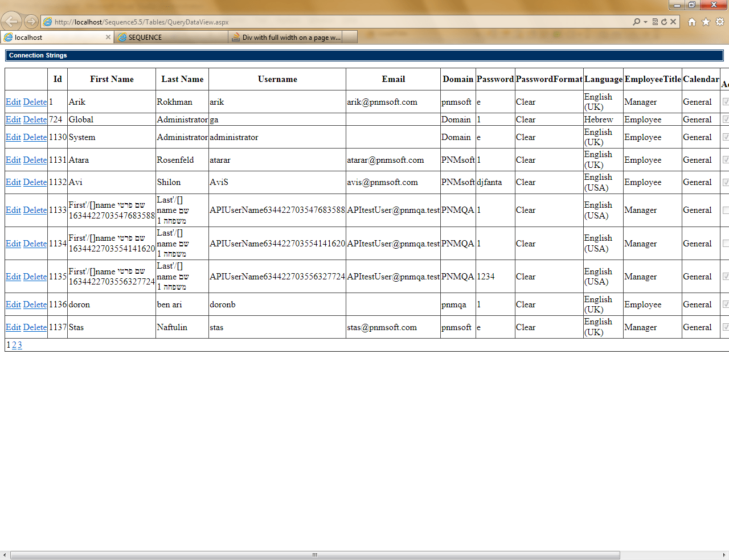Click the magnifier search icon in address bar
Viewport: 729px width, 560px height.
click(x=636, y=22)
